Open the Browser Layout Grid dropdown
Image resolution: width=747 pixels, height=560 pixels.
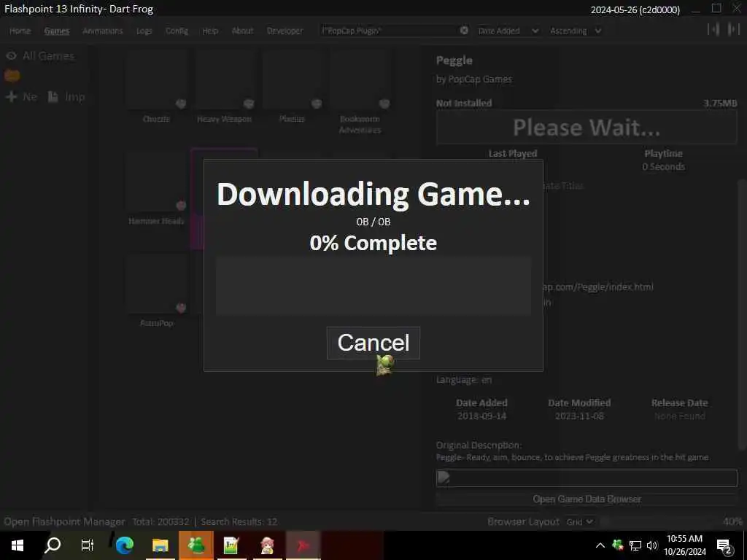pos(579,521)
